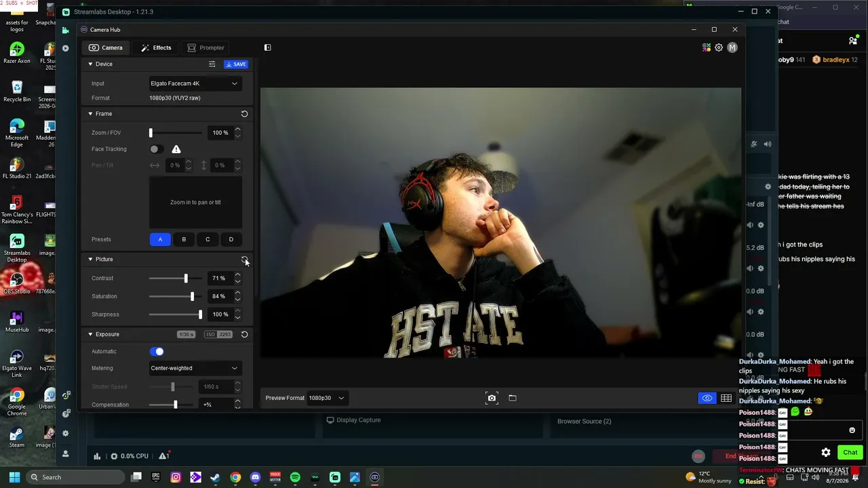Open Steam from the taskbar
The width and height of the screenshot is (868, 488).
(215, 477)
